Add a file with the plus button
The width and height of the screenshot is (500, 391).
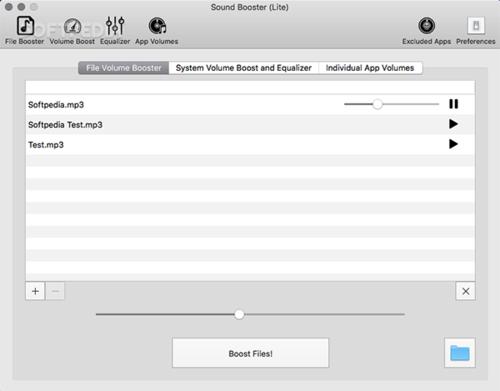click(x=35, y=291)
